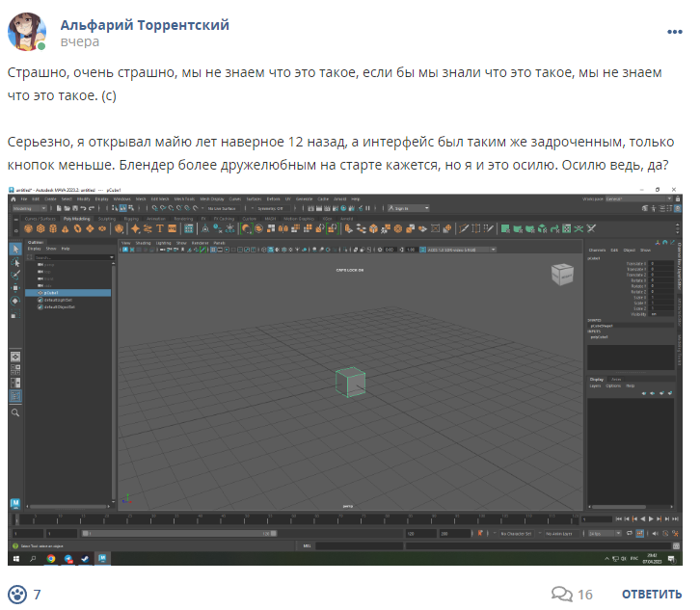The height and width of the screenshot is (610, 700).
Task: Click the open scene folder icon
Action: click(x=67, y=208)
